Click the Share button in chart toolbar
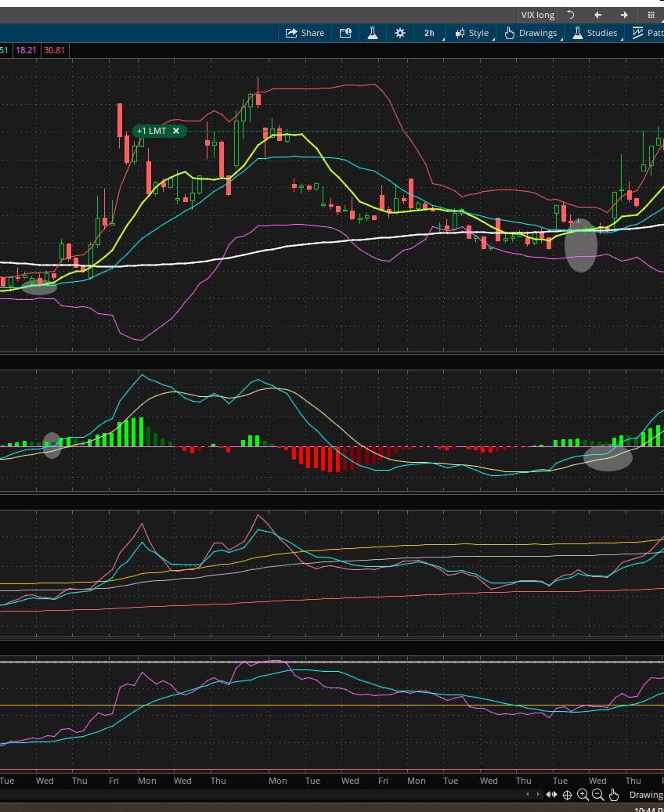664x812 pixels. (305, 33)
